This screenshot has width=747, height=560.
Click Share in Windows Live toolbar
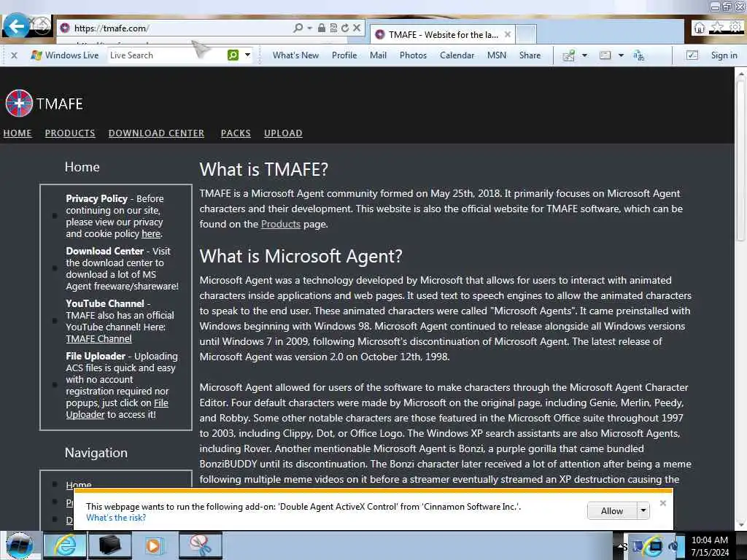tap(530, 55)
